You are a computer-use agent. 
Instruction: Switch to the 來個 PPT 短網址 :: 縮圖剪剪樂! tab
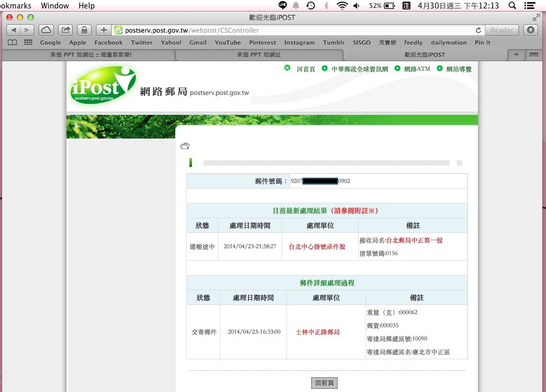point(91,55)
